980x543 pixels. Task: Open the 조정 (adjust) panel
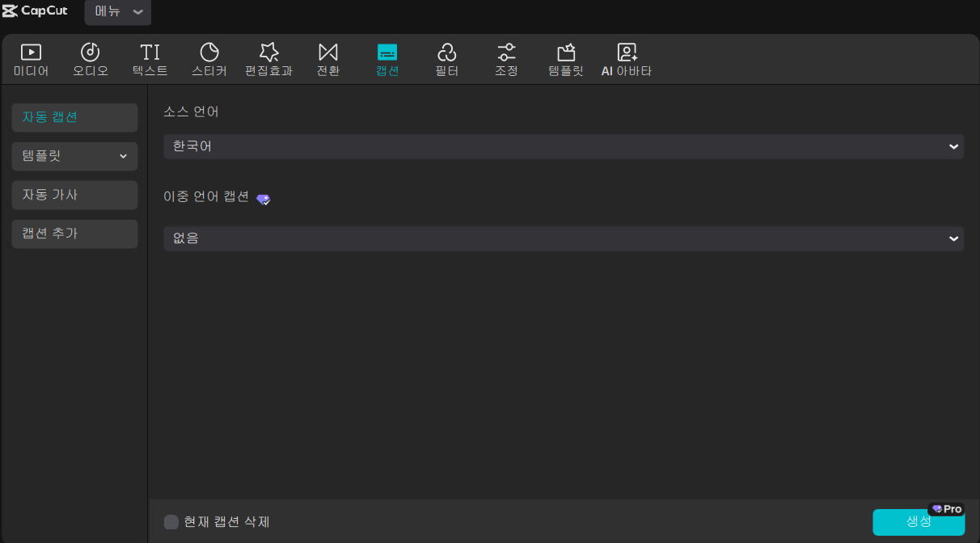(x=506, y=58)
